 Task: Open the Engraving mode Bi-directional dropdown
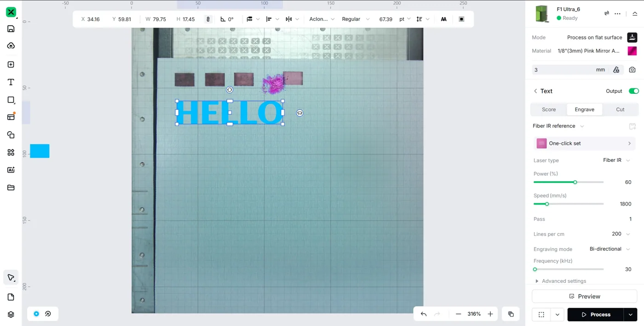(x=609, y=249)
